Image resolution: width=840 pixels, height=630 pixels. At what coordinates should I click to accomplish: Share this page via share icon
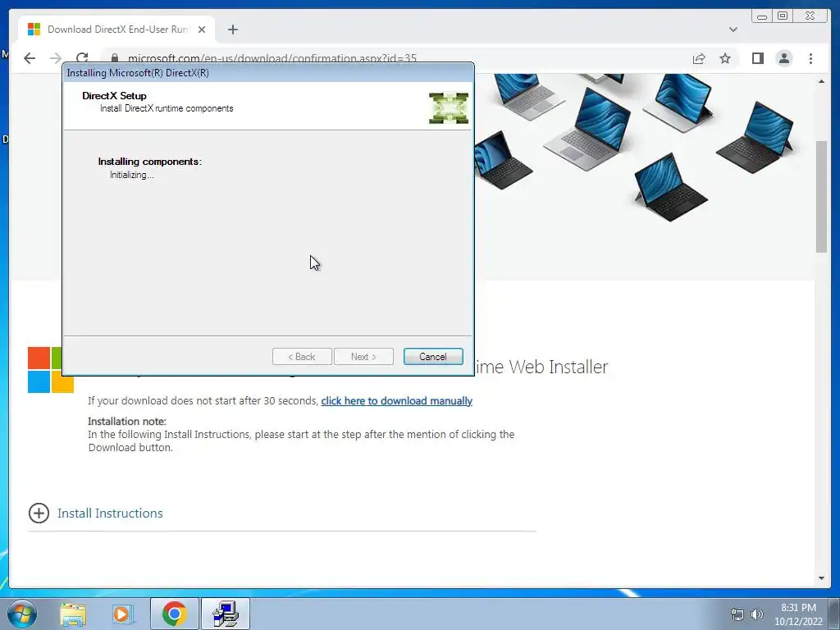(x=699, y=58)
